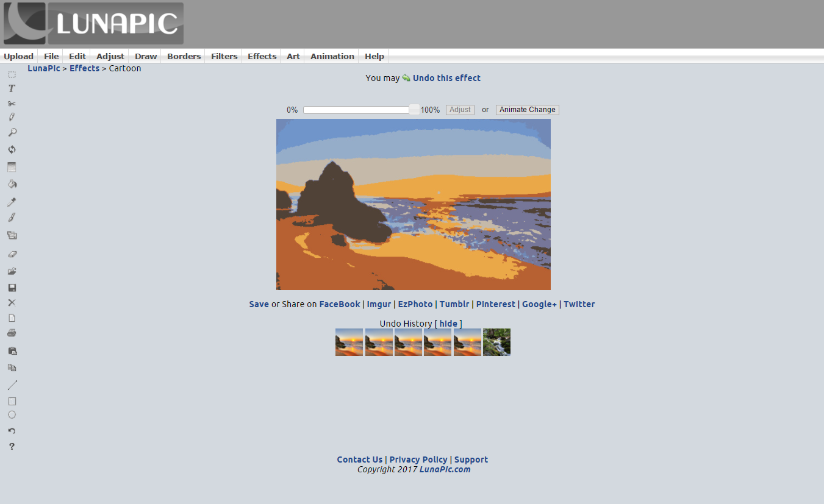Share the image on Pinterest

click(495, 304)
